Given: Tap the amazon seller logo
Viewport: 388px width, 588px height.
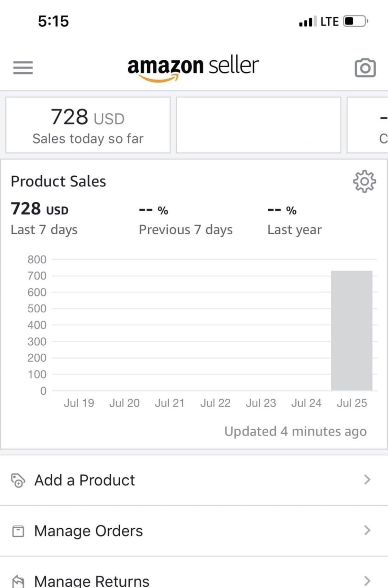Looking at the screenshot, I should pos(193,67).
